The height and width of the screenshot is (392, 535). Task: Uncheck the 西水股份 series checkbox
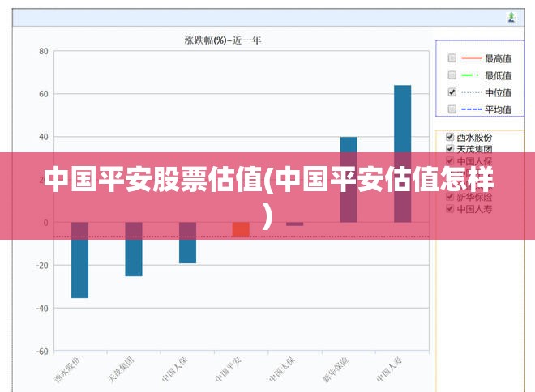pyautogui.click(x=450, y=137)
